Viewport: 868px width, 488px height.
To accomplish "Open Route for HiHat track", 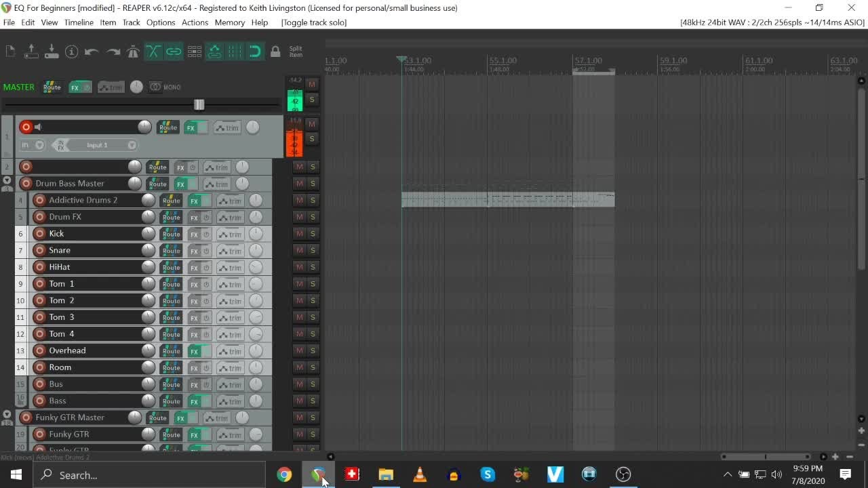I will click(x=171, y=267).
